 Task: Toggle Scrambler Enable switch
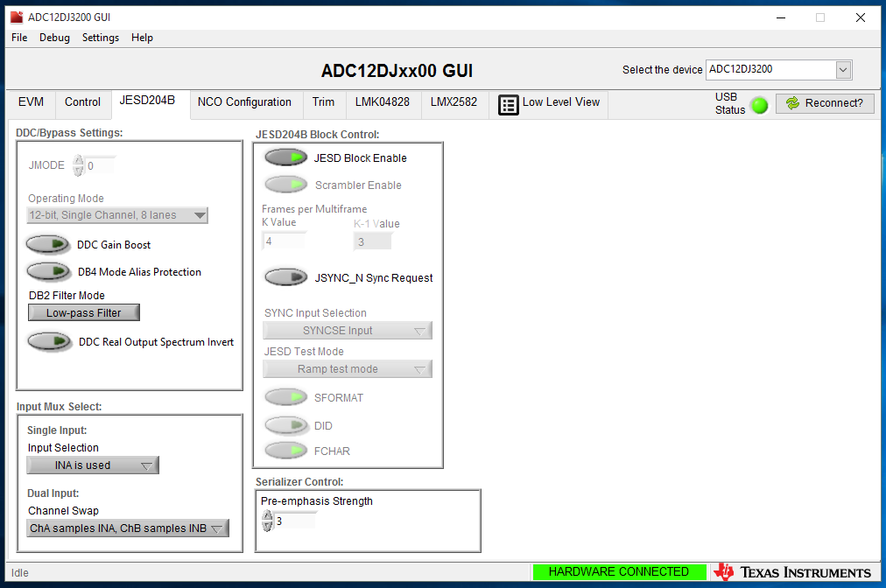click(286, 185)
